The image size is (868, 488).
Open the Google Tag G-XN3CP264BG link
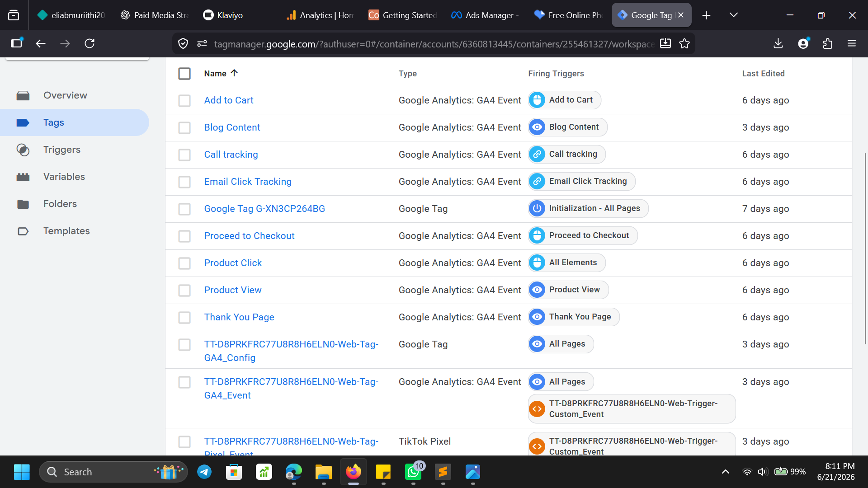[264, 209]
